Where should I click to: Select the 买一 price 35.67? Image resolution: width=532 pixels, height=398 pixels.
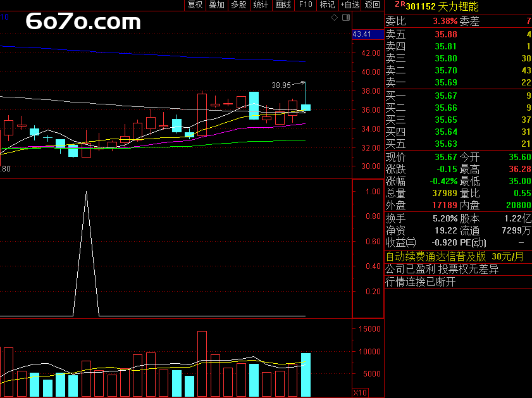point(446,96)
